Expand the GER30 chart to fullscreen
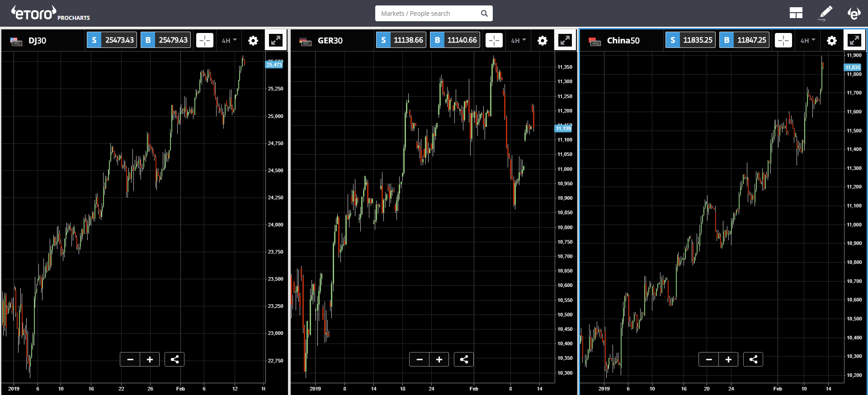This screenshot has width=868, height=395. [x=565, y=40]
